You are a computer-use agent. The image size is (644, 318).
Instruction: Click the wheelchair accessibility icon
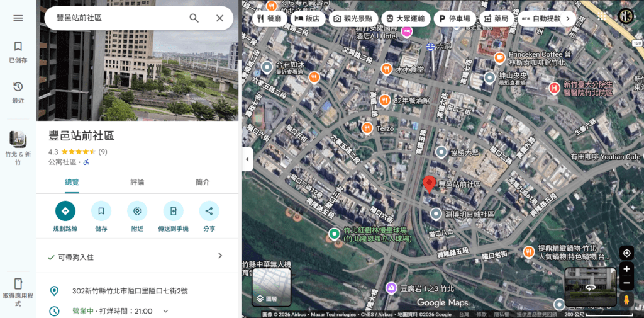[x=86, y=162]
